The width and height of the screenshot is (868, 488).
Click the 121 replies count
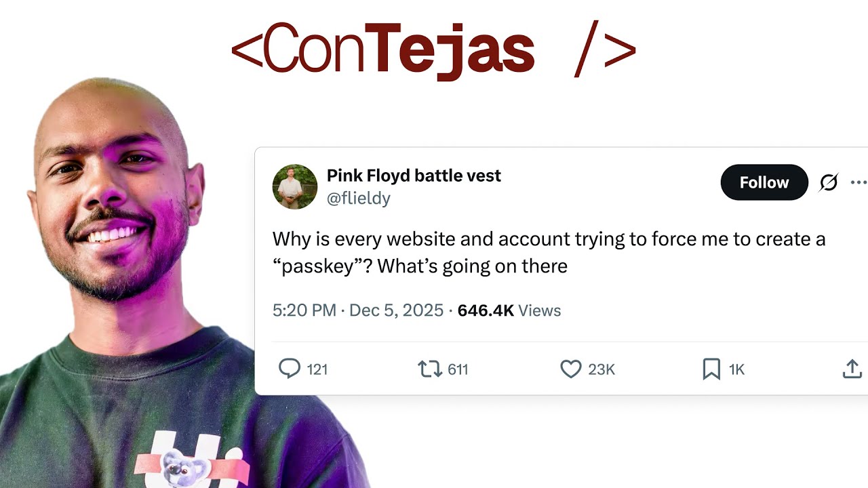pyautogui.click(x=317, y=369)
